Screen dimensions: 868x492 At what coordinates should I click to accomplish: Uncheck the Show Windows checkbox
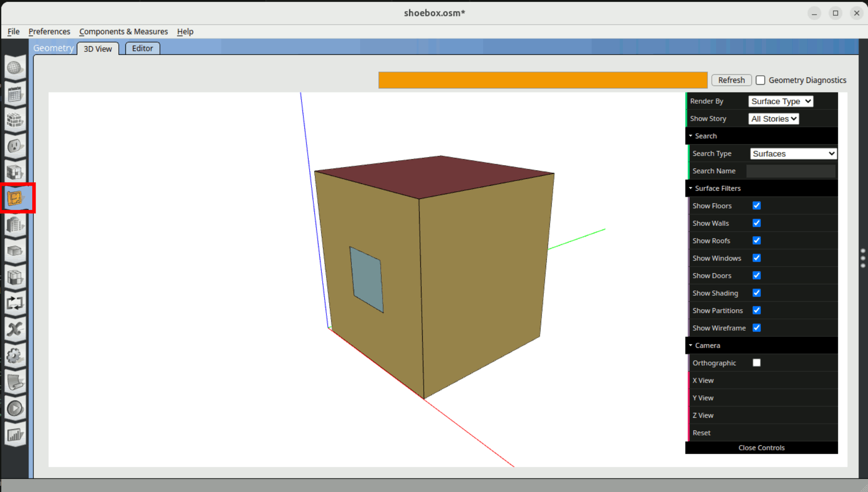[756, 258]
